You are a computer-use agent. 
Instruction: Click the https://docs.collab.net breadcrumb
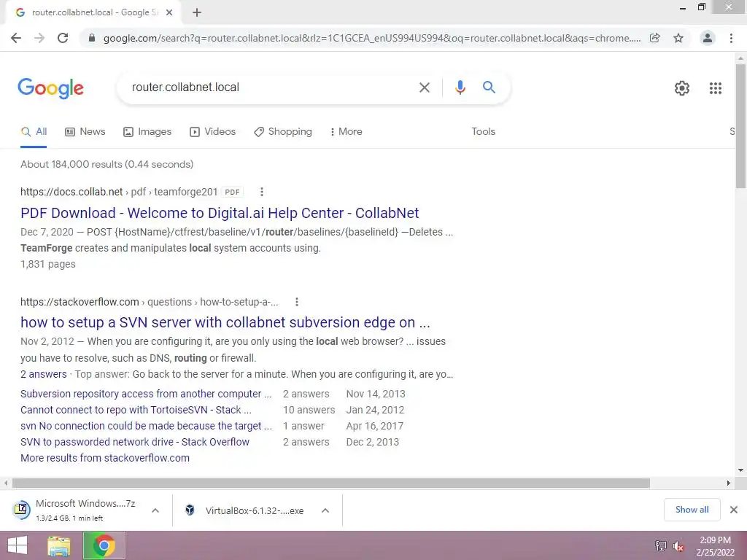tap(71, 192)
